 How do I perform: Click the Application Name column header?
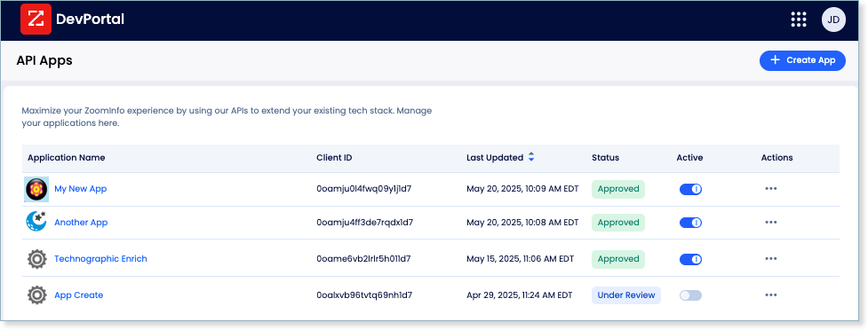67,158
